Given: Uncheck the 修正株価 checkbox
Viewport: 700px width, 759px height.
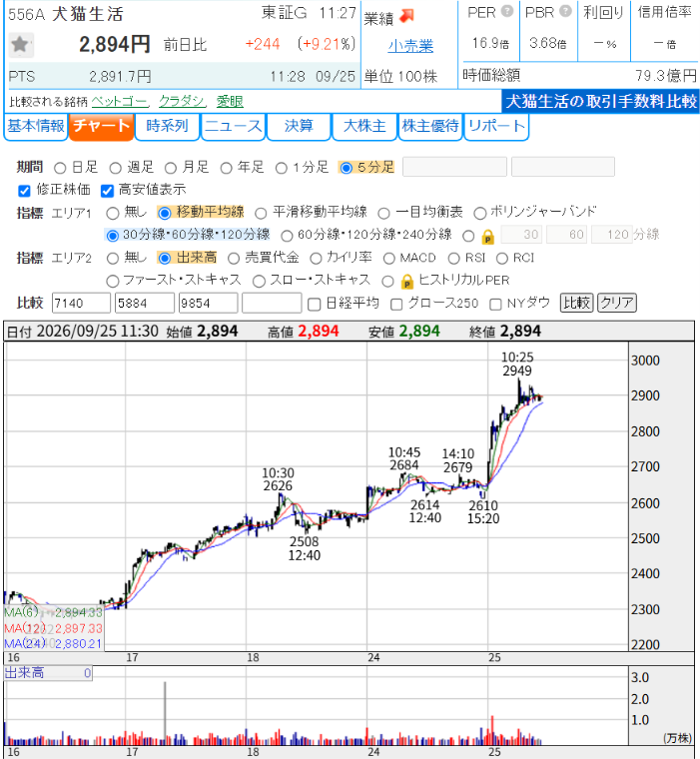Looking at the screenshot, I should 24,191.
